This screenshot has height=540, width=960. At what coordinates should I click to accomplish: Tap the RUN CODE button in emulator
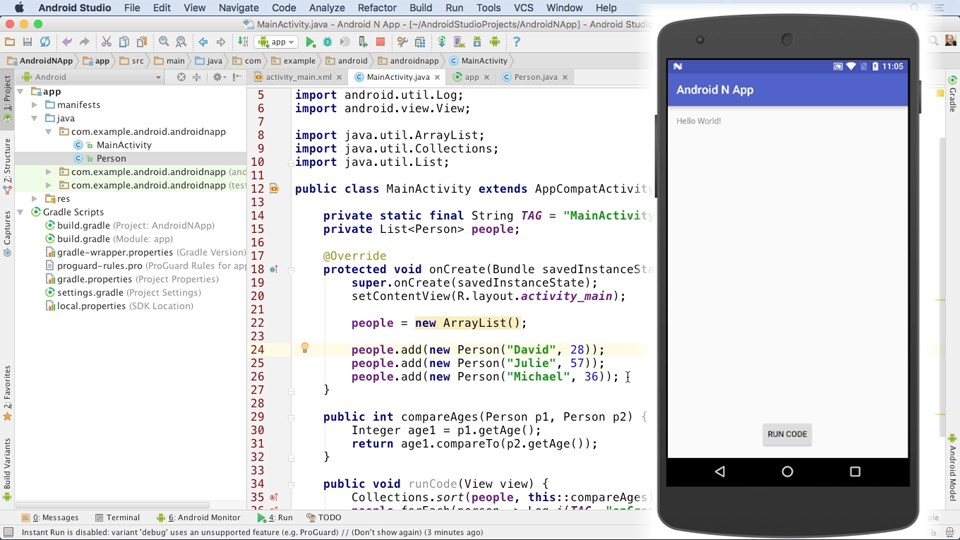coord(787,434)
